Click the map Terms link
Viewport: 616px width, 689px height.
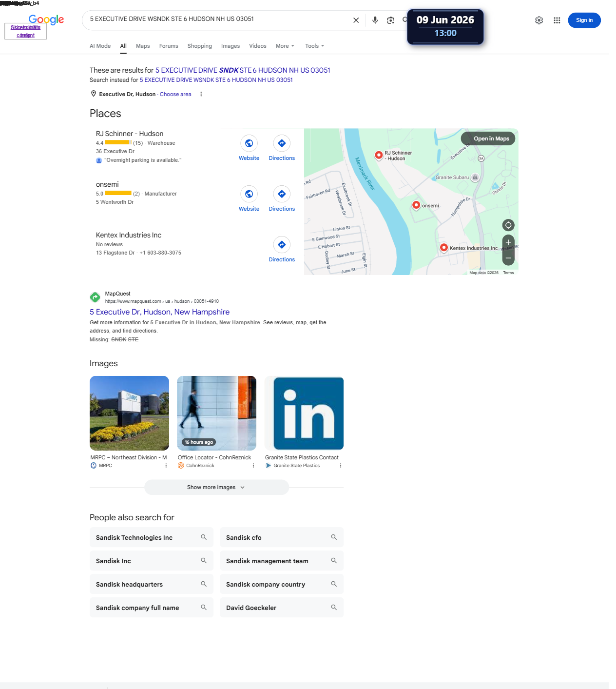click(x=508, y=273)
